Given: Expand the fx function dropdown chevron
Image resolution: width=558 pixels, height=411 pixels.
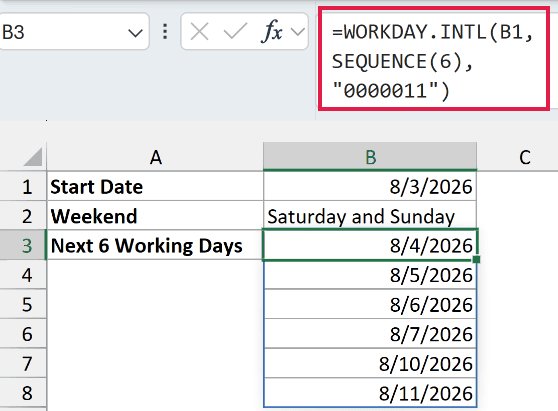Looking at the screenshot, I should [x=298, y=32].
